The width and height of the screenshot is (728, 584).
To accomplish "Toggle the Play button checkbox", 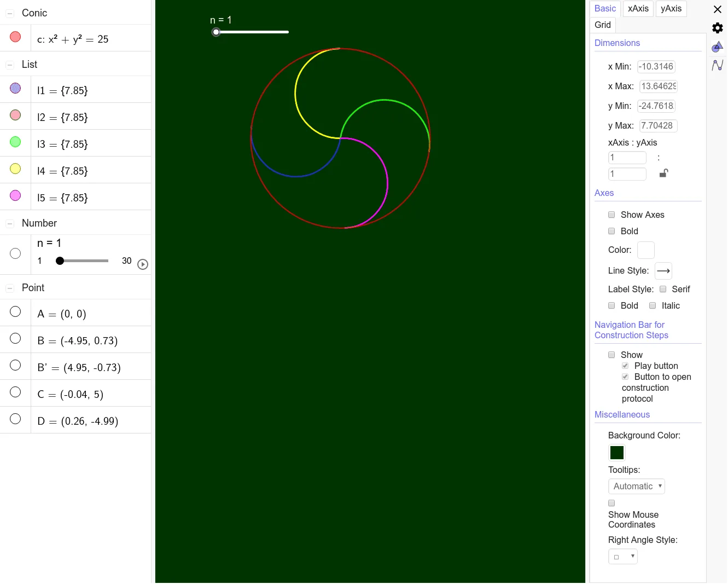I will point(625,366).
